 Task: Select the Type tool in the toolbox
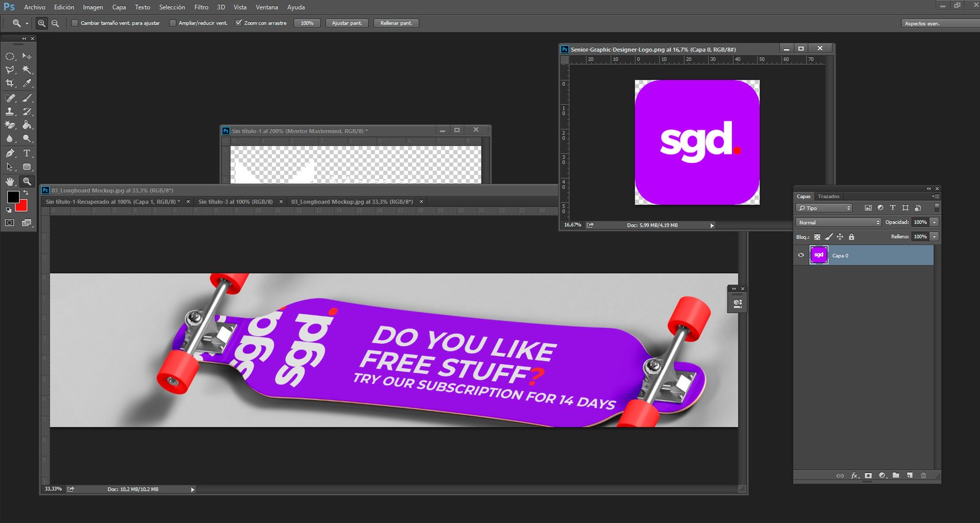[27, 153]
